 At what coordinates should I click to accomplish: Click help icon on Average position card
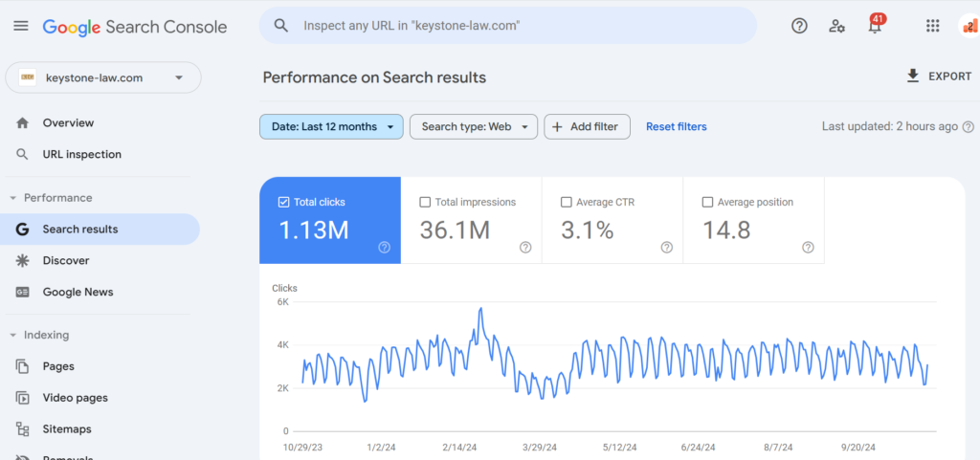pos(808,248)
